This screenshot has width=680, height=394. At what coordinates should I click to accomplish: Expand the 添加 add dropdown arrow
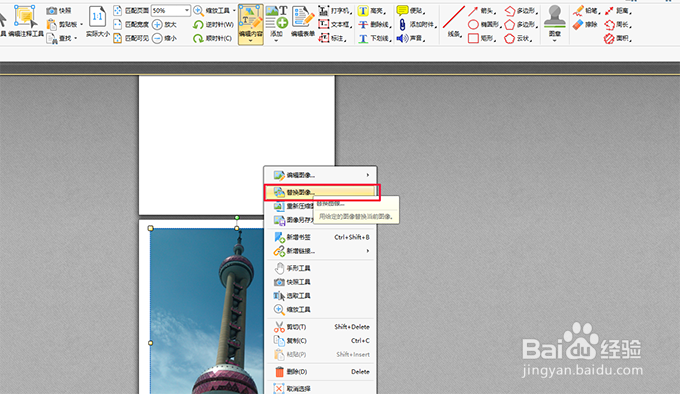[x=276, y=41]
